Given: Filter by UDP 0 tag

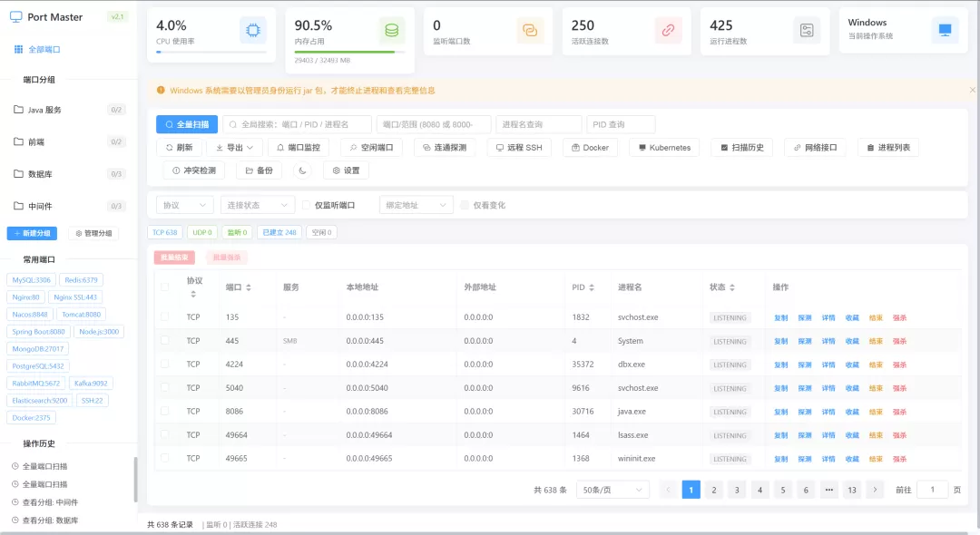Looking at the screenshot, I should coord(201,232).
